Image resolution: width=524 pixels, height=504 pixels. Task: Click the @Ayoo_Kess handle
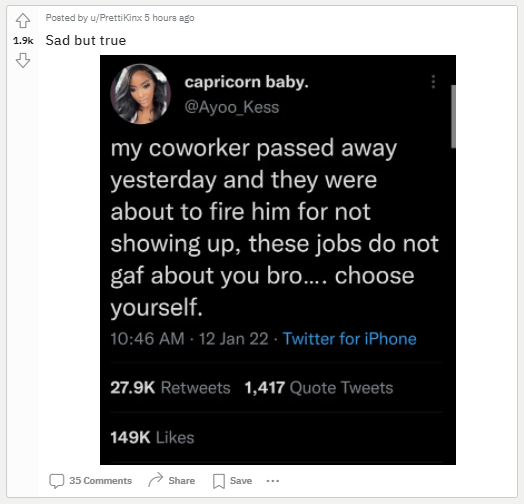click(x=232, y=108)
